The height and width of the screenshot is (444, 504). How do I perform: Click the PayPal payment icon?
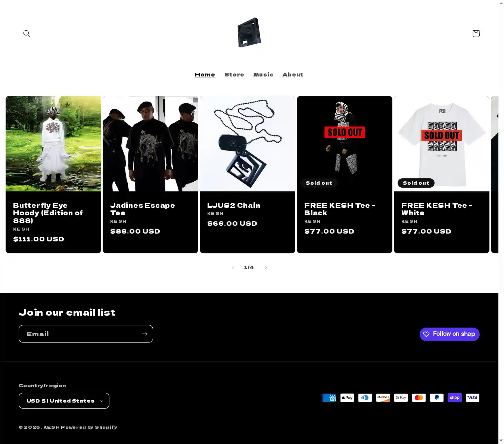(437, 398)
